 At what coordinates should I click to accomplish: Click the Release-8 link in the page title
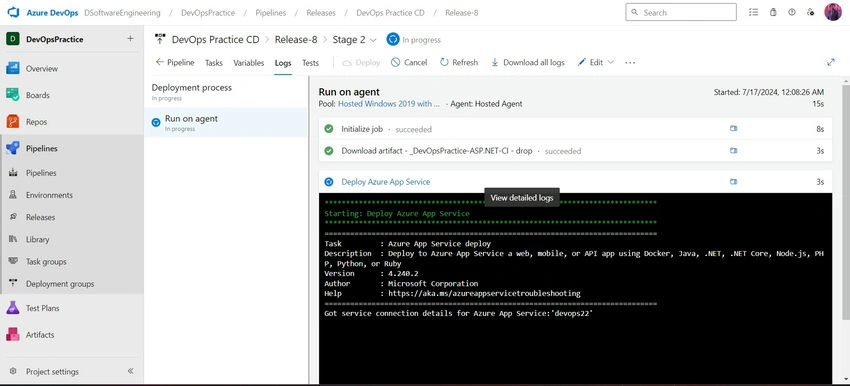click(296, 40)
